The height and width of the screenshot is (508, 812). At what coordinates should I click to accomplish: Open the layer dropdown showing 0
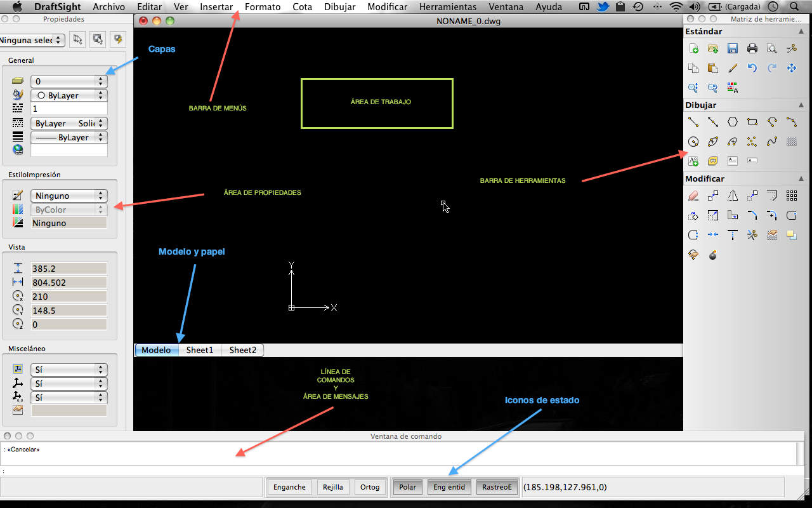click(69, 81)
